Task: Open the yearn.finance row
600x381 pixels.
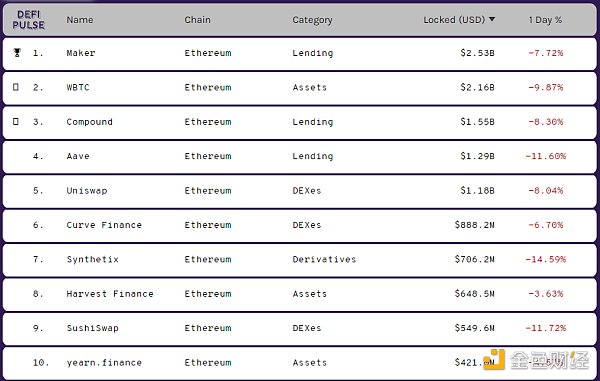Action: [x=300, y=363]
